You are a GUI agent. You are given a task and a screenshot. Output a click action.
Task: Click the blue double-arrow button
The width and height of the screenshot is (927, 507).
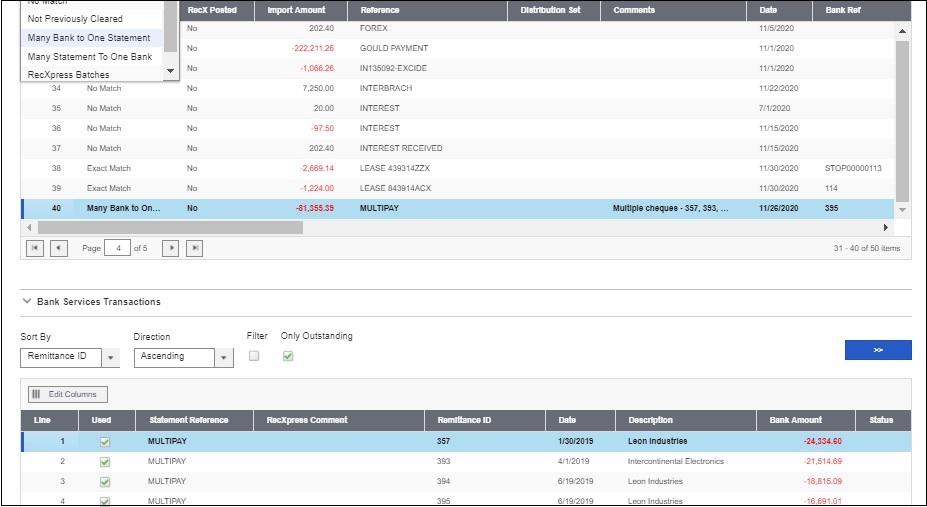click(877, 350)
